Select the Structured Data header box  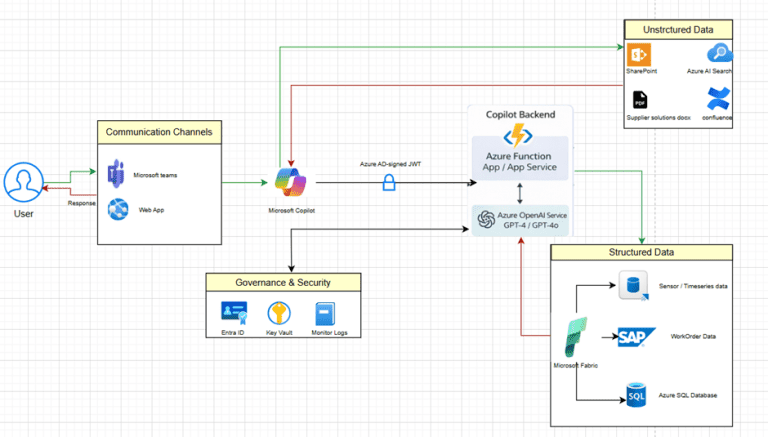coord(641,252)
